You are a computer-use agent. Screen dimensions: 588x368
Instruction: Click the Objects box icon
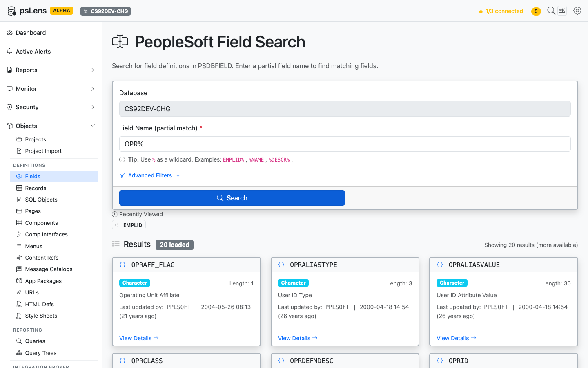tap(9, 126)
